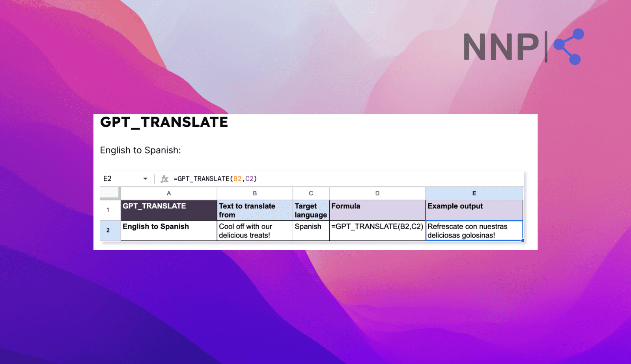
Task: Click cell 'Text to translate from'
Action: tap(255, 210)
